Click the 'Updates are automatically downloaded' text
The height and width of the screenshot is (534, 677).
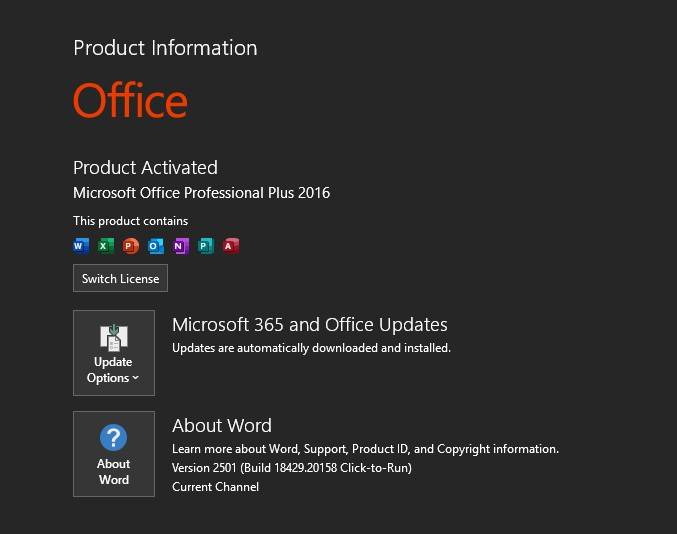pos(311,348)
